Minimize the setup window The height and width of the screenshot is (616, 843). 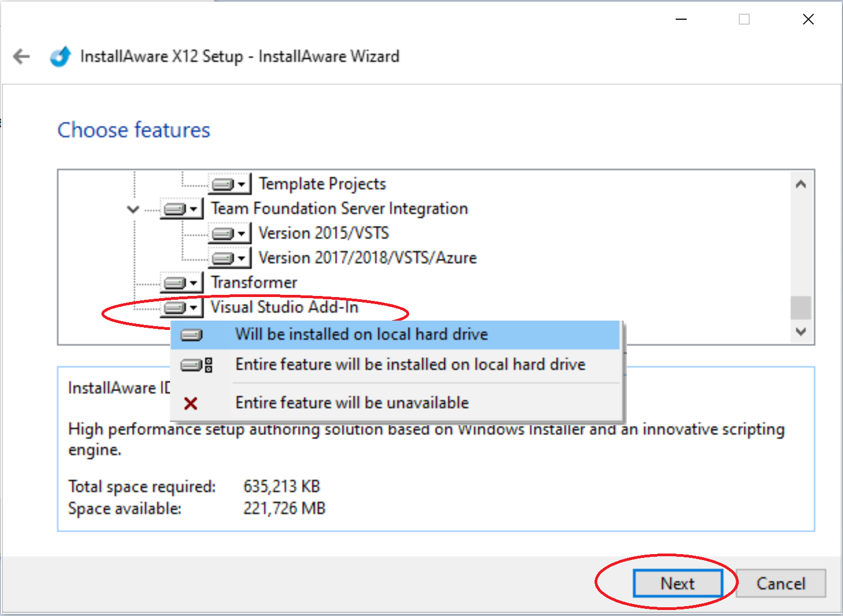pyautogui.click(x=681, y=20)
